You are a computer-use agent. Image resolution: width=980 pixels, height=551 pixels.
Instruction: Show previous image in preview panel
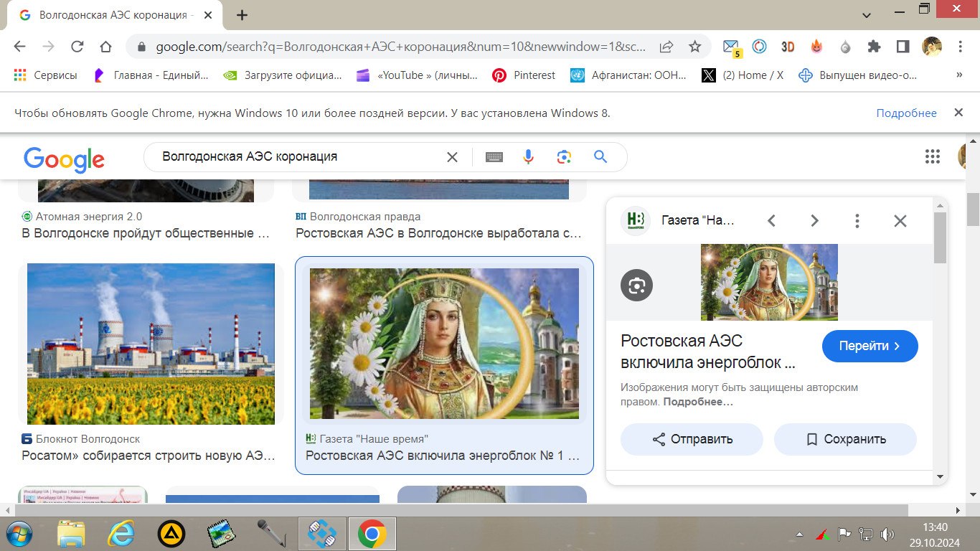tap(771, 220)
